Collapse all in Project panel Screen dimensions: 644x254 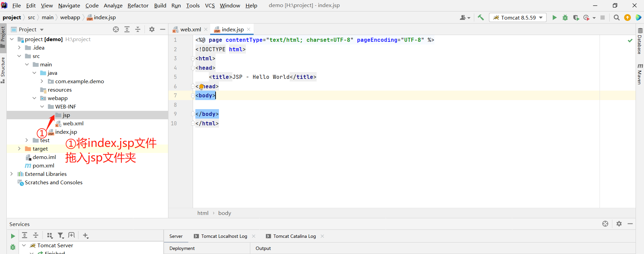138,29
